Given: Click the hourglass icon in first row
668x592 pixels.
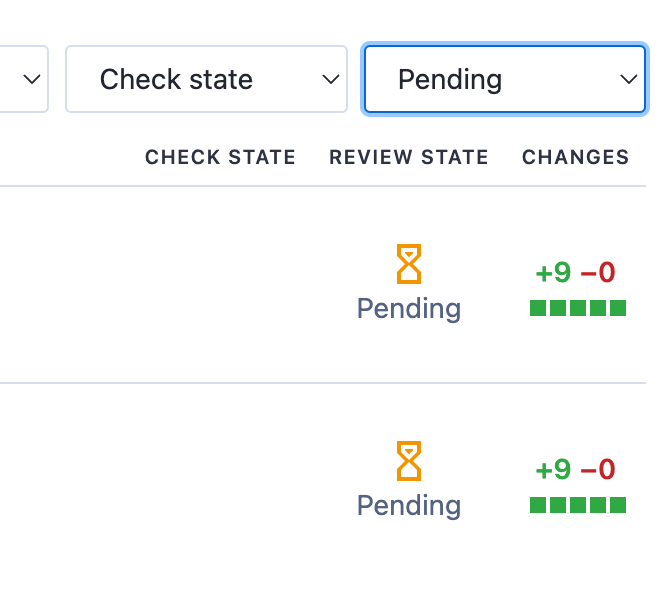Looking at the screenshot, I should (409, 264).
